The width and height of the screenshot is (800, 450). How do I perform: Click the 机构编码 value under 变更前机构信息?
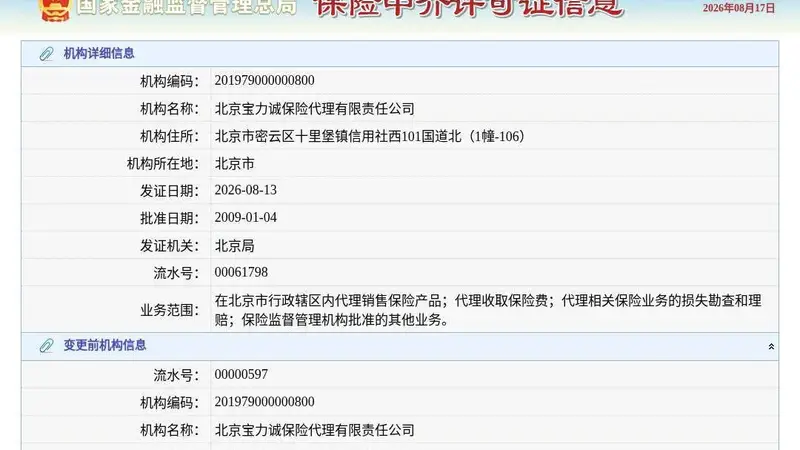click(264, 402)
